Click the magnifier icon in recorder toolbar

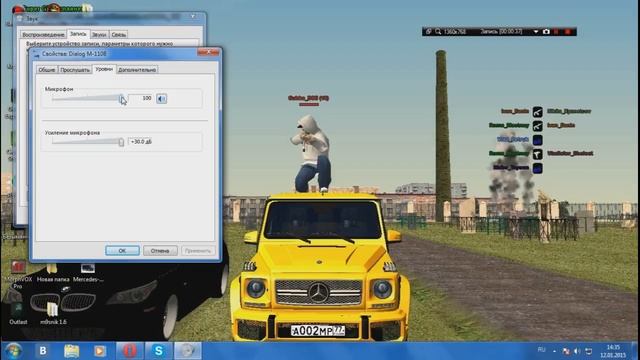[438, 31]
